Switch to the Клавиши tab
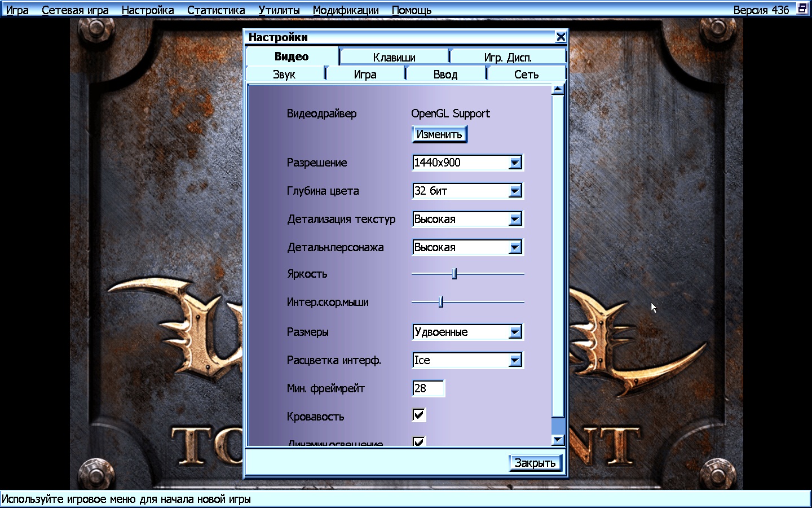The height and width of the screenshot is (508, 812). [394, 57]
